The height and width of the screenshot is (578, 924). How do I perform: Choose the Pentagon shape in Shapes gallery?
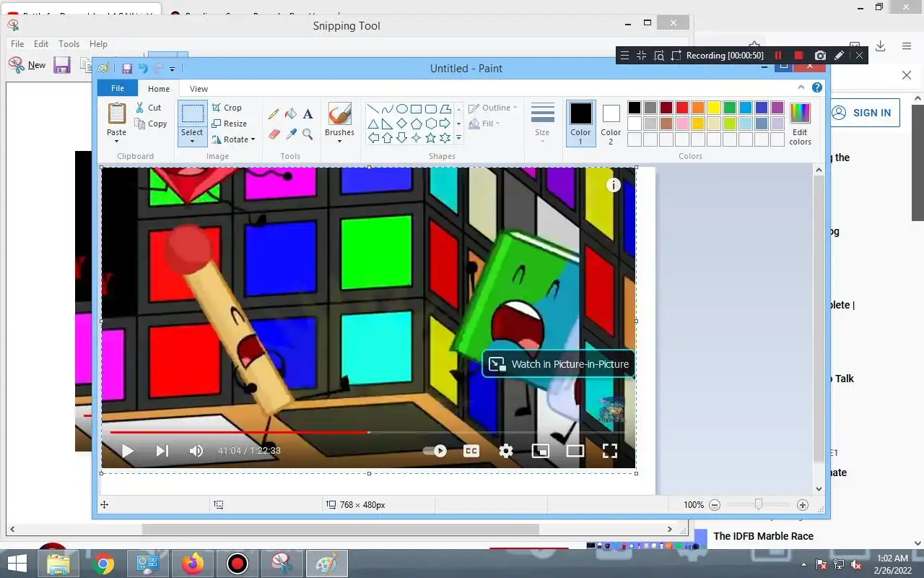[417, 124]
